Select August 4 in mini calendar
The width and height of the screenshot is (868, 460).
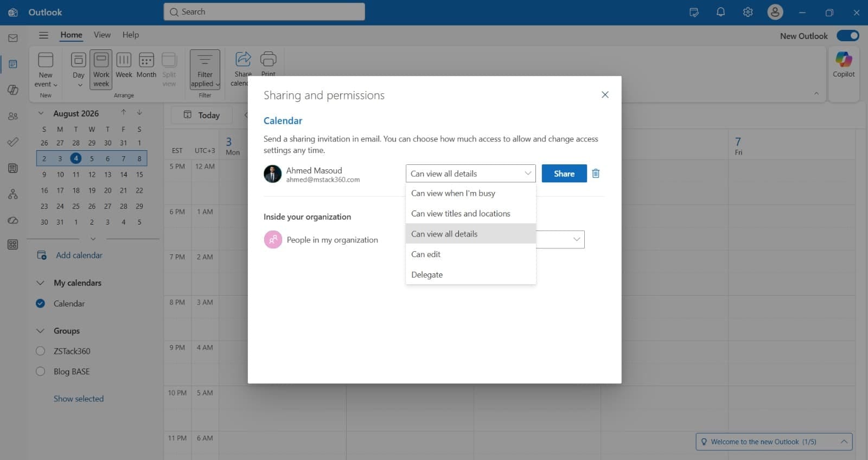76,158
